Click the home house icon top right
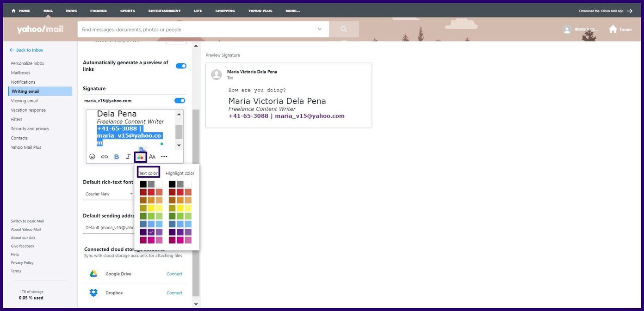Viewport: 644px width, 311px height. click(x=613, y=29)
